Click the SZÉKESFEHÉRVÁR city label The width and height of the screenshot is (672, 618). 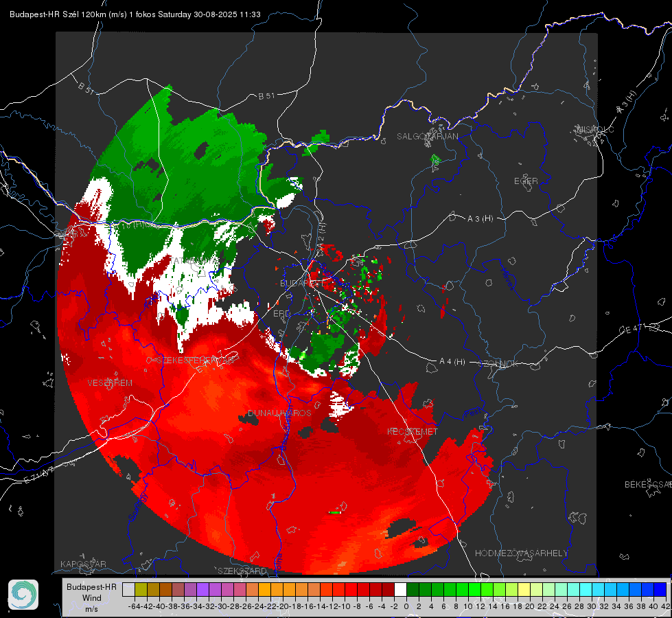tap(194, 360)
